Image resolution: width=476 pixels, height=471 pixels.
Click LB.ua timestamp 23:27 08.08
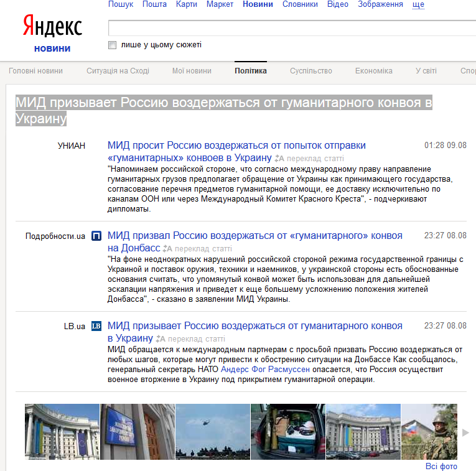[x=446, y=325]
